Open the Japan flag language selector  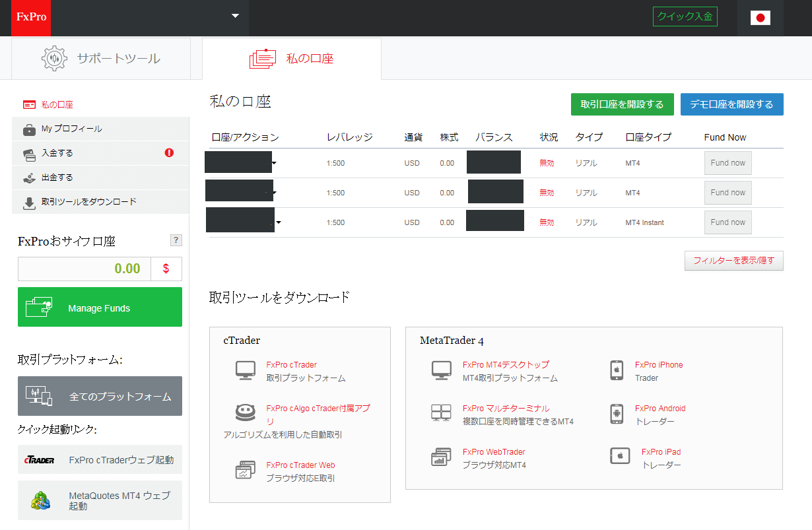pyautogui.click(x=761, y=18)
